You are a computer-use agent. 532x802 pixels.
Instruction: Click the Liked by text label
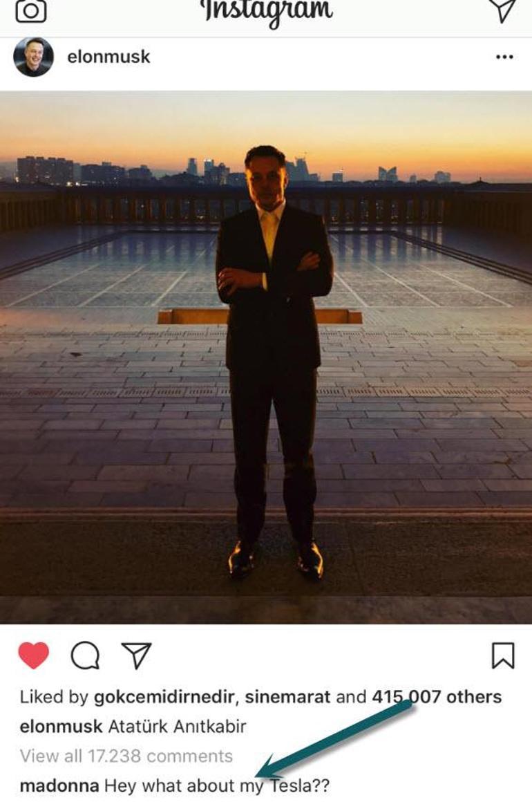pyautogui.click(x=54, y=697)
